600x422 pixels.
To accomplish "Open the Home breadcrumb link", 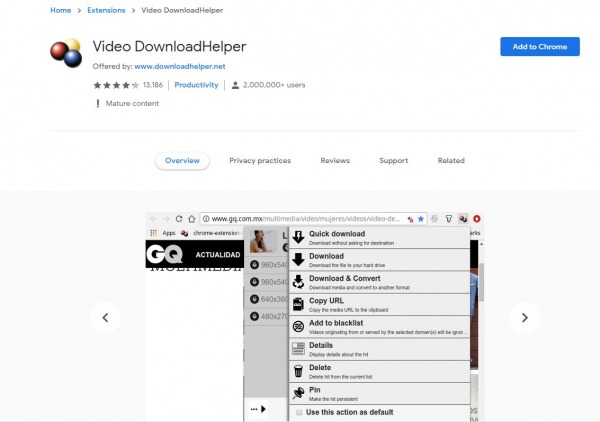I will pos(60,10).
